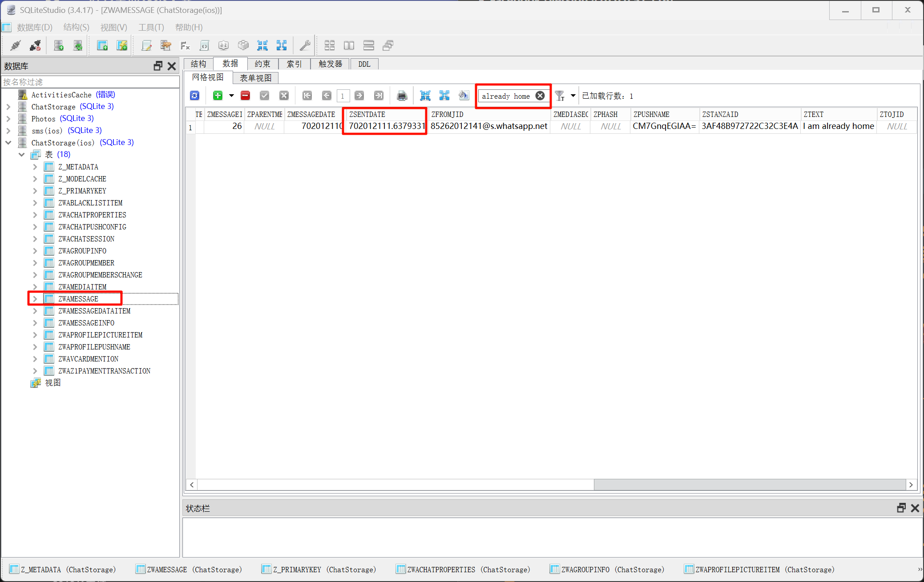Expand the ZWAMESSAGE table node
Screen dimensions: 924x582
35,299
